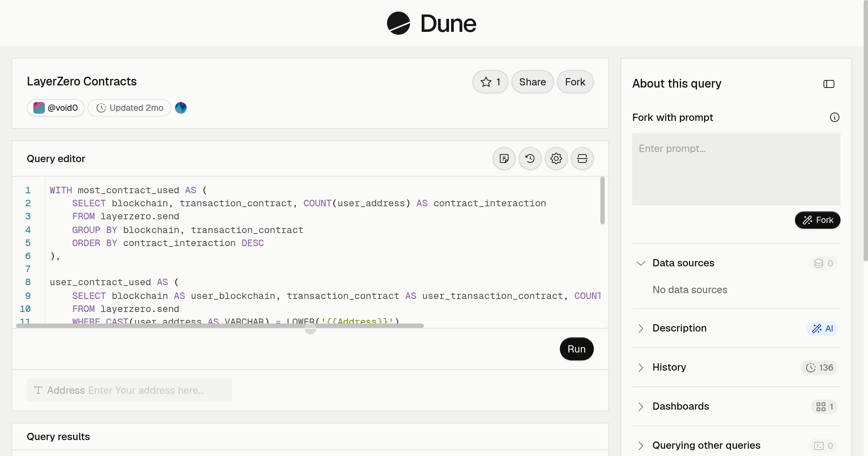This screenshot has height=456, width=868.
Task: Collapse the Data sources section
Action: coord(641,263)
